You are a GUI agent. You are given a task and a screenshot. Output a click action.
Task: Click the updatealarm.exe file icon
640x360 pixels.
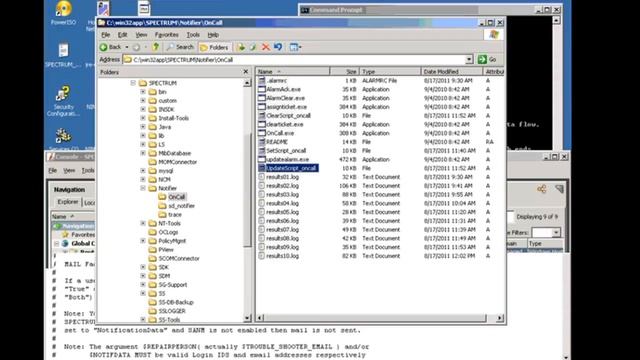coord(262,160)
